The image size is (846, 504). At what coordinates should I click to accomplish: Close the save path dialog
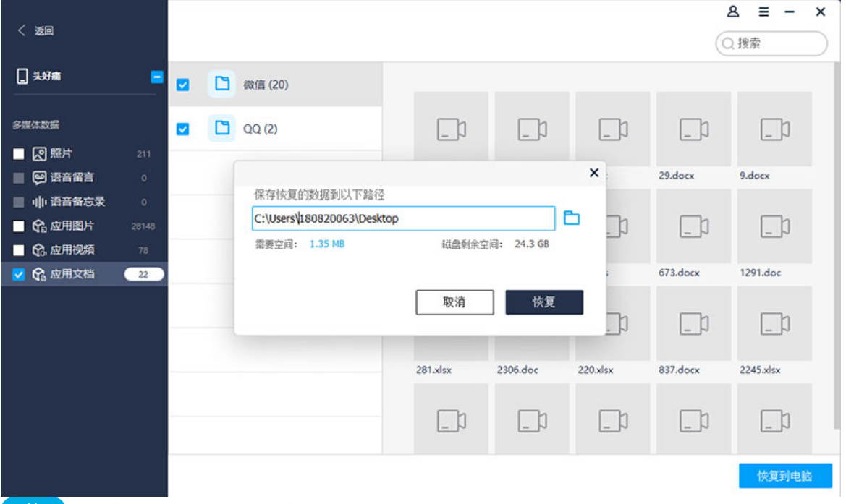tap(594, 173)
